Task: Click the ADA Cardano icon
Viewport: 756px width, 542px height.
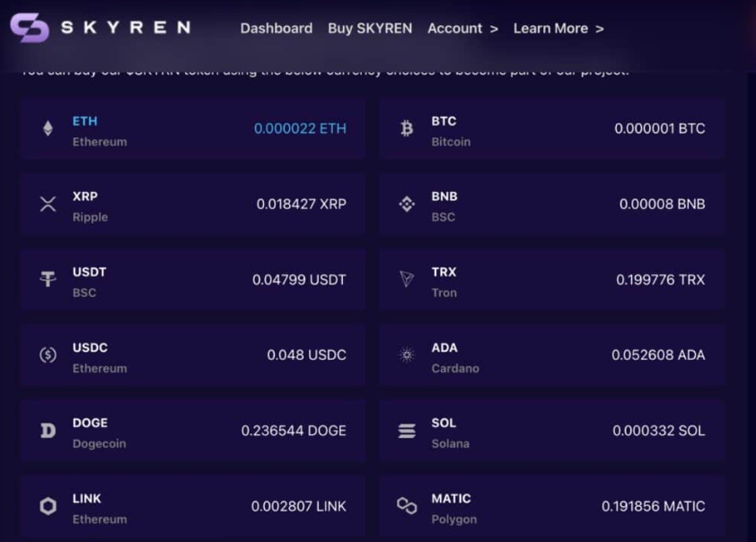Action: [407, 355]
